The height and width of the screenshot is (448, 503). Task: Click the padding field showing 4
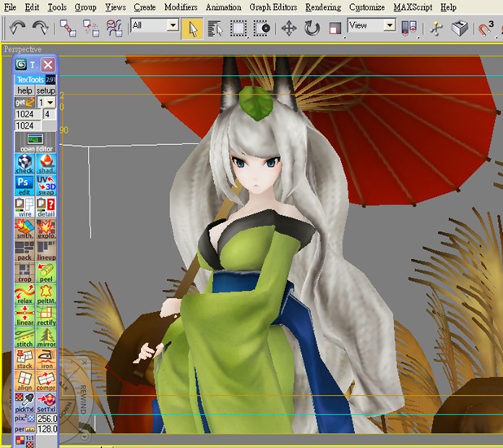click(x=49, y=114)
